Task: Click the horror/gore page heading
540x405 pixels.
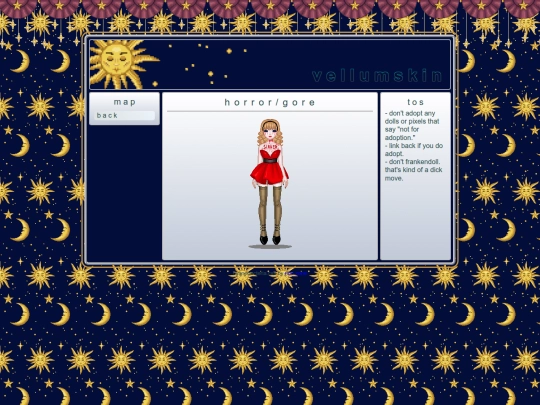Action: pos(270,102)
